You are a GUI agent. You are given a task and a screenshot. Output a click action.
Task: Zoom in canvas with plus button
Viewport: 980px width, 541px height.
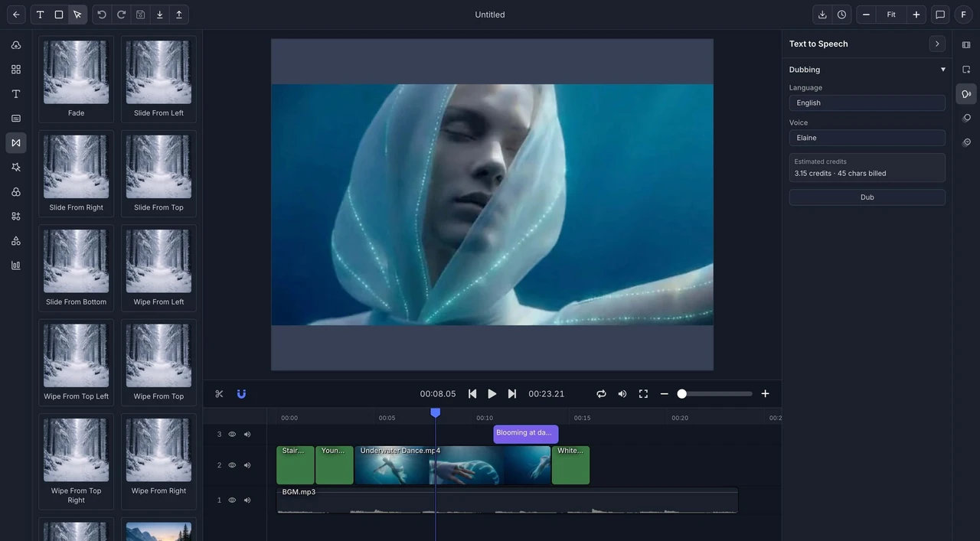[916, 15]
